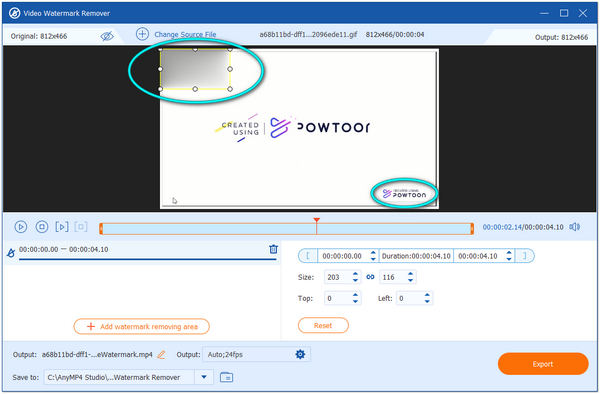The width and height of the screenshot is (600, 394).
Task: Click the red playhead marker on timeline
Action: coord(316,220)
